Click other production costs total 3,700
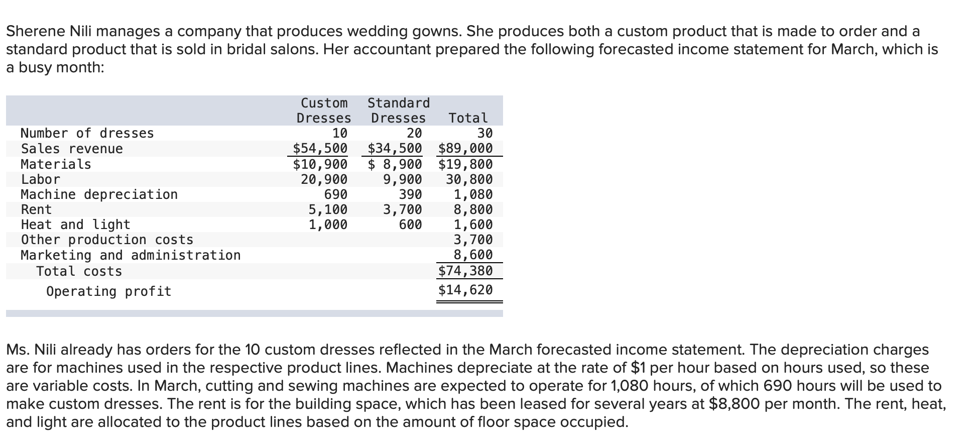The image size is (980, 441). pyautogui.click(x=473, y=240)
